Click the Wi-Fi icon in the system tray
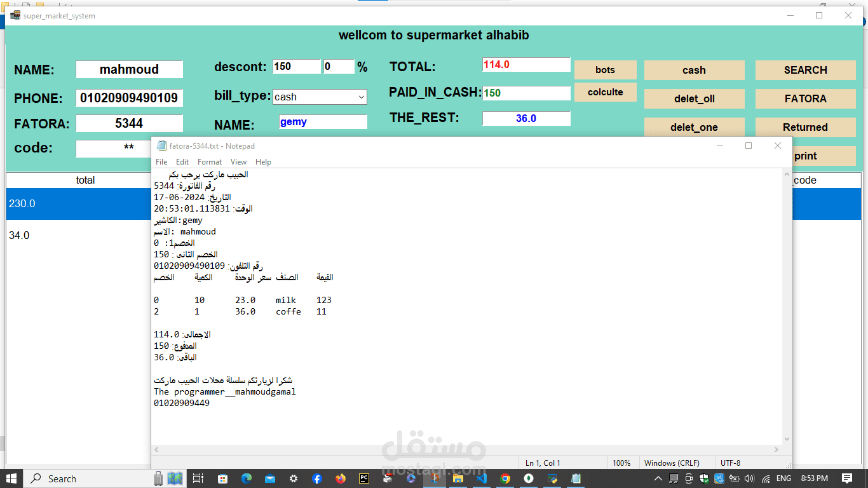Viewport: 868px width, 488px height. [x=766, y=478]
